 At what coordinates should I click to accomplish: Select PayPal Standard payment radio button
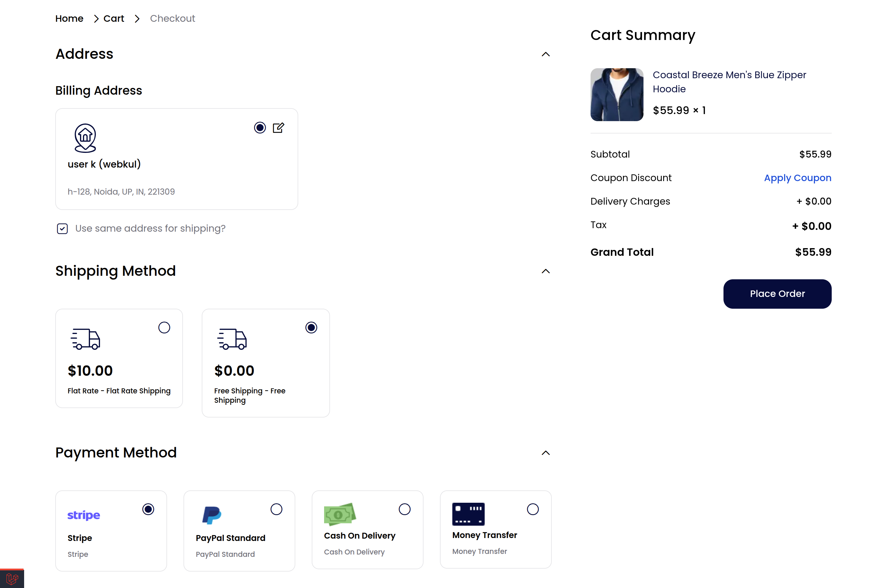[x=276, y=509]
